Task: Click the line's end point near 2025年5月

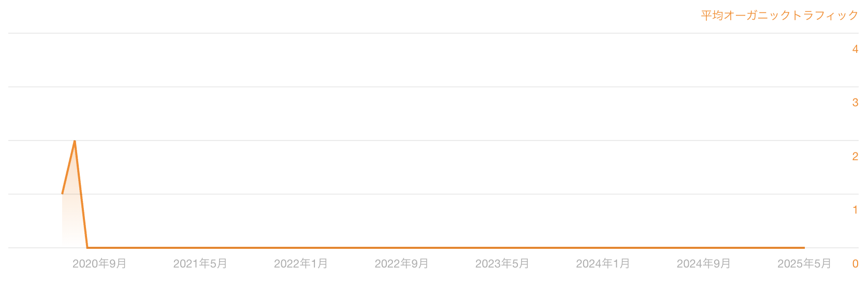Action: [x=804, y=248]
